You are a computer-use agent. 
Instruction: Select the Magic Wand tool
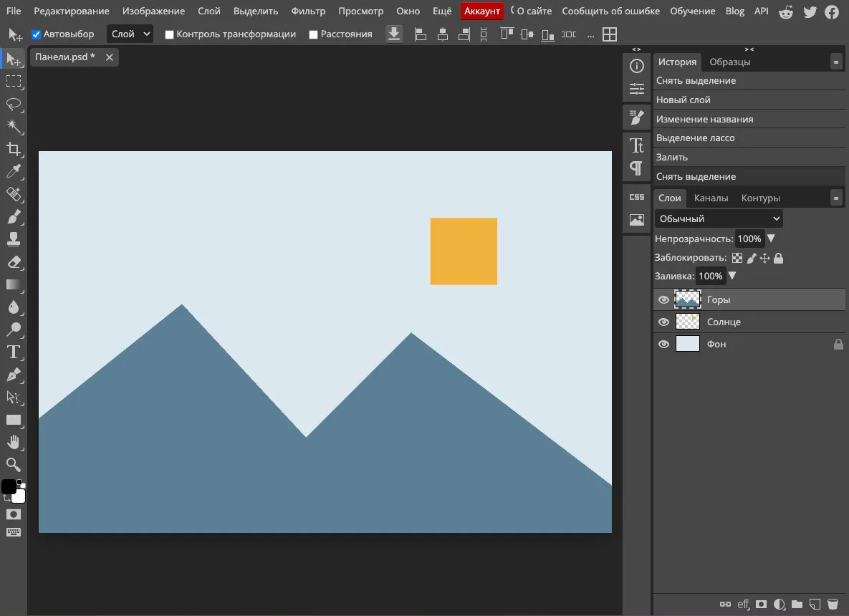(14, 127)
